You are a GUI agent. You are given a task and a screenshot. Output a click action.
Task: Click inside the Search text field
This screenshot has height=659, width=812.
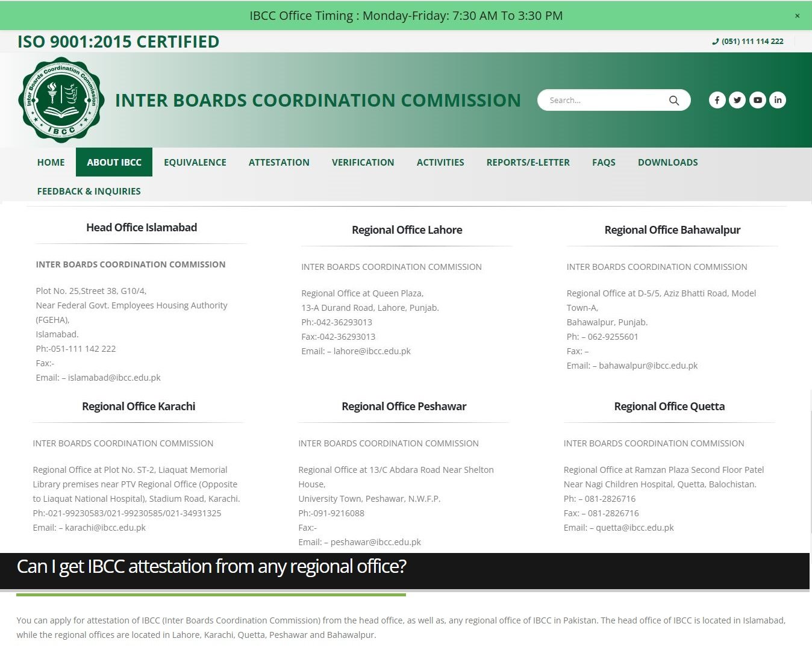[x=602, y=100]
